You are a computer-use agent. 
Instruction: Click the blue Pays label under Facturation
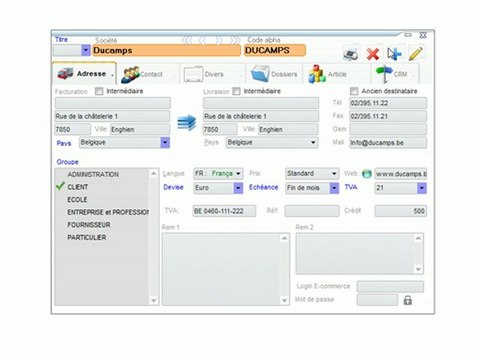(x=64, y=143)
